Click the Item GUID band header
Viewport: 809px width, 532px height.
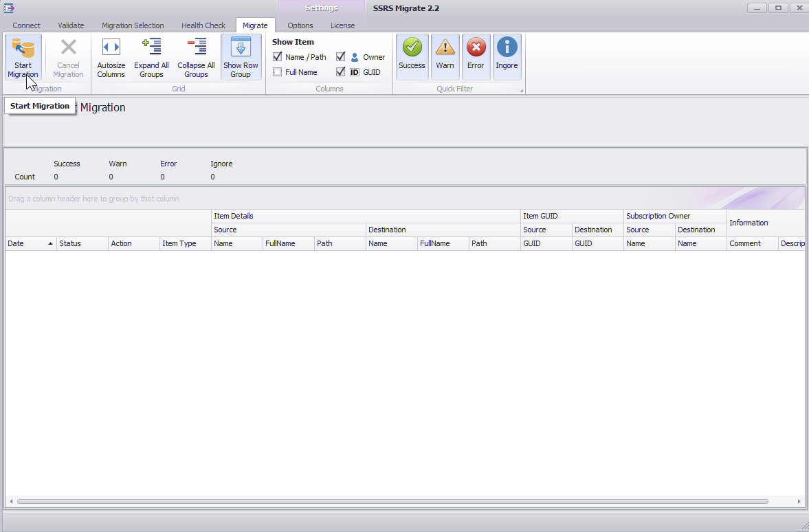[572, 217]
